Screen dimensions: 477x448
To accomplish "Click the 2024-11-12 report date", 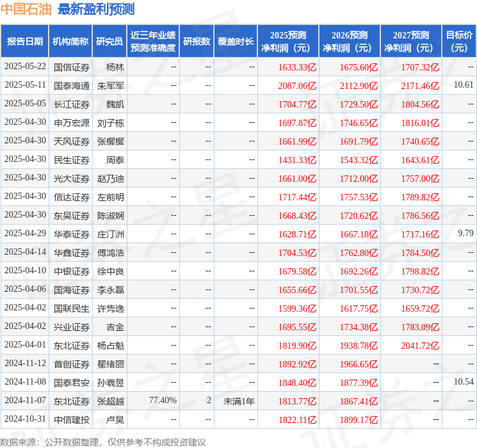I will click(25, 363).
